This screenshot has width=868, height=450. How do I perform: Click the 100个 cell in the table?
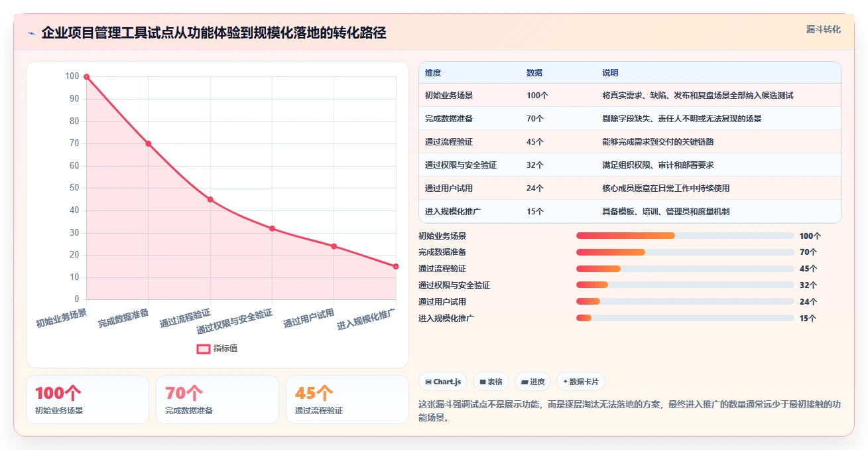[x=537, y=96]
